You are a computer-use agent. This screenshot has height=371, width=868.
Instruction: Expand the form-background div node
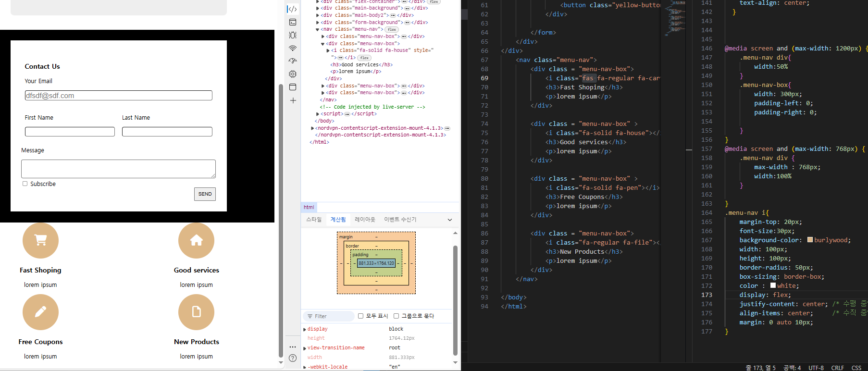(x=318, y=23)
